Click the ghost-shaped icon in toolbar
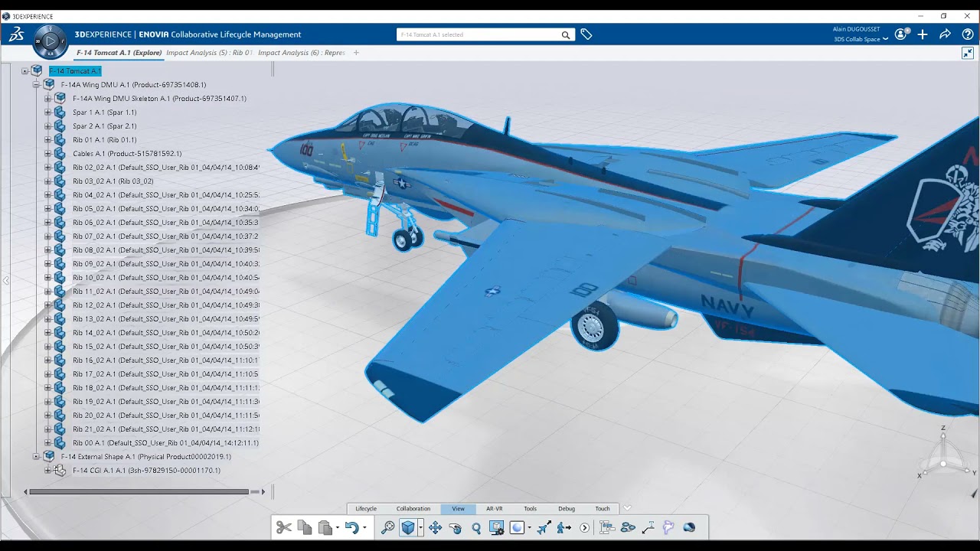This screenshot has height=551, width=980. [668, 527]
